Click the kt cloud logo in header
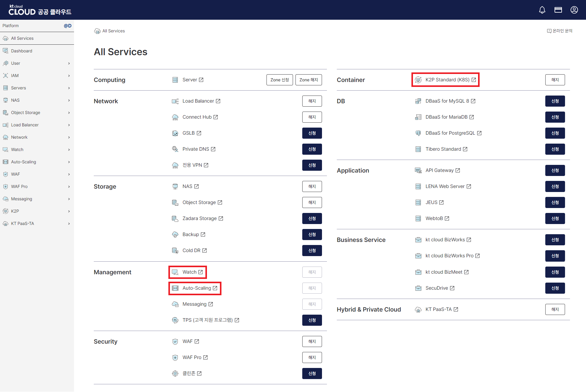586x392 pixels. click(x=40, y=10)
